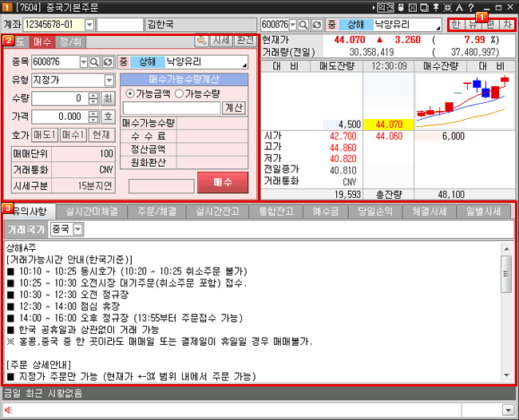This screenshot has width=519, height=420.
Task: Open dropdown at bottom-right status bar
Action: (x=508, y=410)
